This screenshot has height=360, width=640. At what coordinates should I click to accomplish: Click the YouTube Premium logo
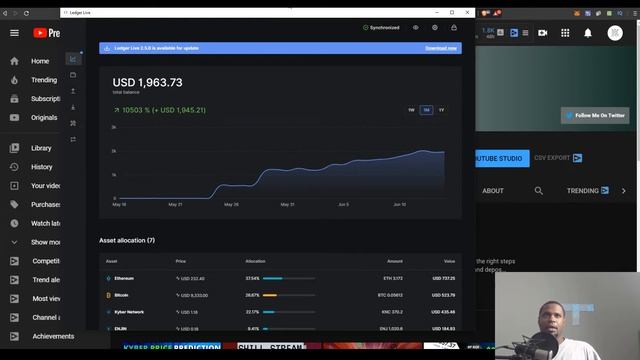tap(47, 33)
